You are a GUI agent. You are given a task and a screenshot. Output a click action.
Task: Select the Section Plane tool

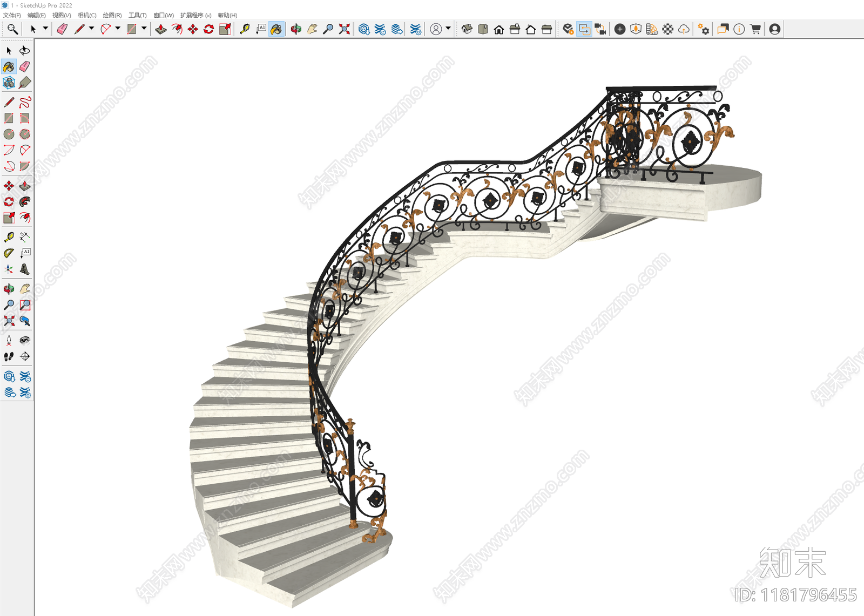pyautogui.click(x=25, y=356)
